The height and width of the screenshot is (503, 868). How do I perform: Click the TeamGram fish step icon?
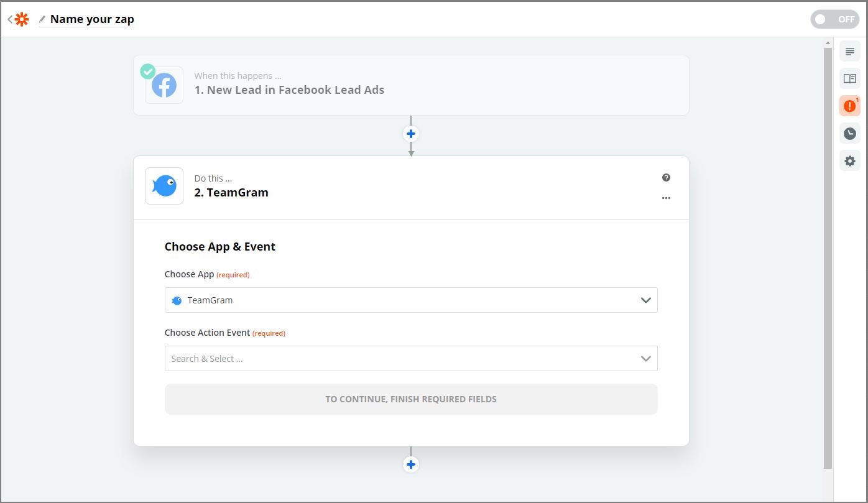click(164, 186)
